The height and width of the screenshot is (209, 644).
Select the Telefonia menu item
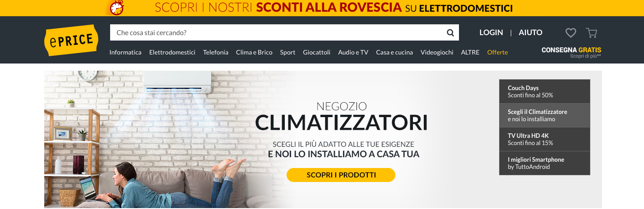pyautogui.click(x=216, y=52)
